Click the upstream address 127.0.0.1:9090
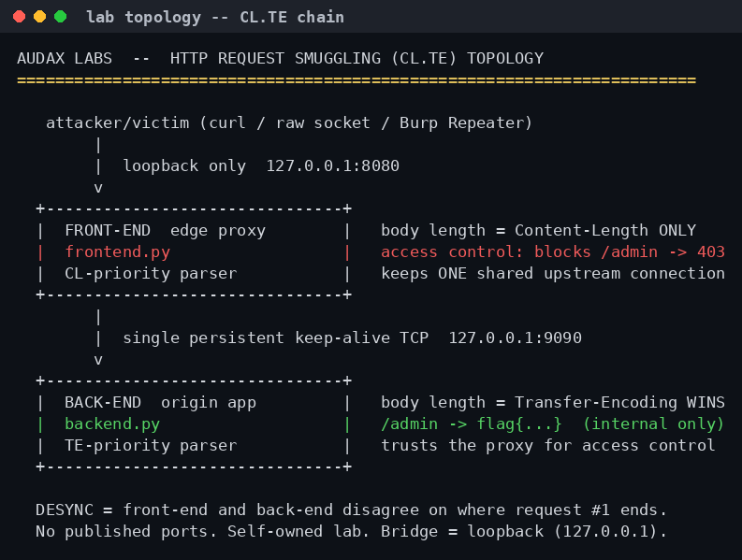This screenshot has width=742, height=560. pyautogui.click(x=515, y=337)
